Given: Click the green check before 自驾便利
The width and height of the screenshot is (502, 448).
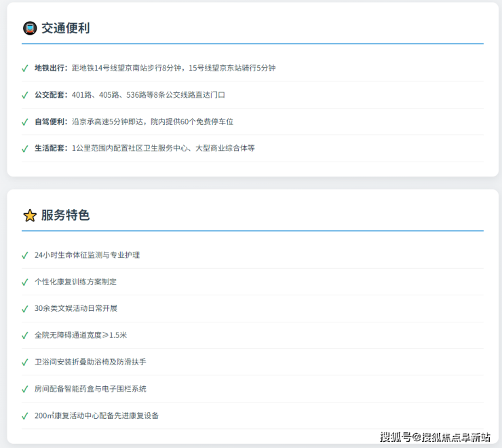Looking at the screenshot, I should pyautogui.click(x=25, y=122).
